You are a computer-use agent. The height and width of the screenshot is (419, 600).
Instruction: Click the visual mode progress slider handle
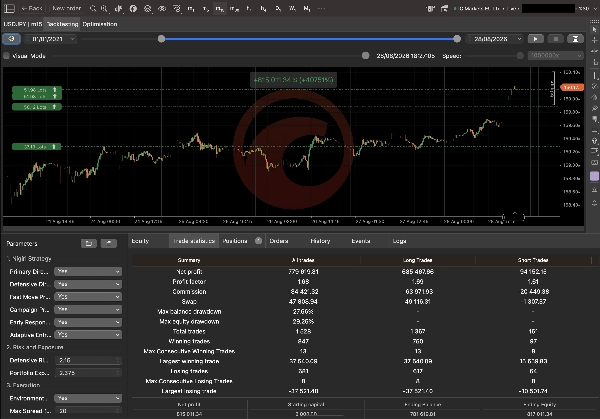click(365, 56)
